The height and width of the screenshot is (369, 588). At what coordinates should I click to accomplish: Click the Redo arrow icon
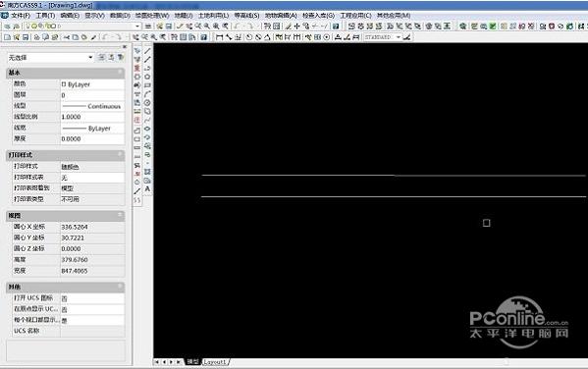[118, 37]
